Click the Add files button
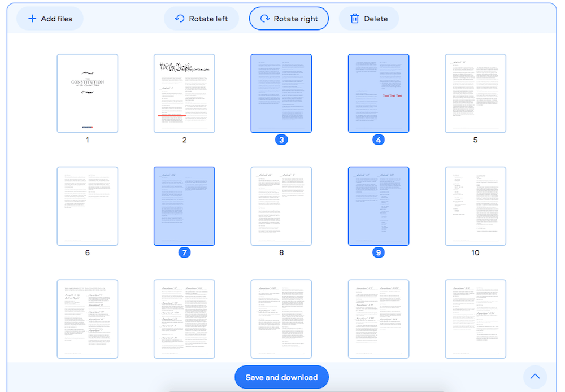The width and height of the screenshot is (565, 392). (x=50, y=18)
